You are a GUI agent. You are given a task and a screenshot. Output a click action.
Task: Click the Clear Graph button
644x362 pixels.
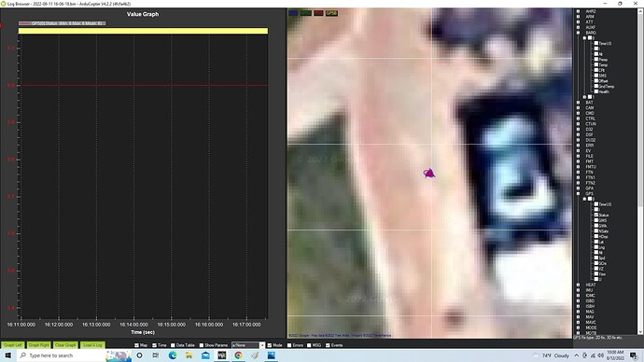(x=65, y=345)
